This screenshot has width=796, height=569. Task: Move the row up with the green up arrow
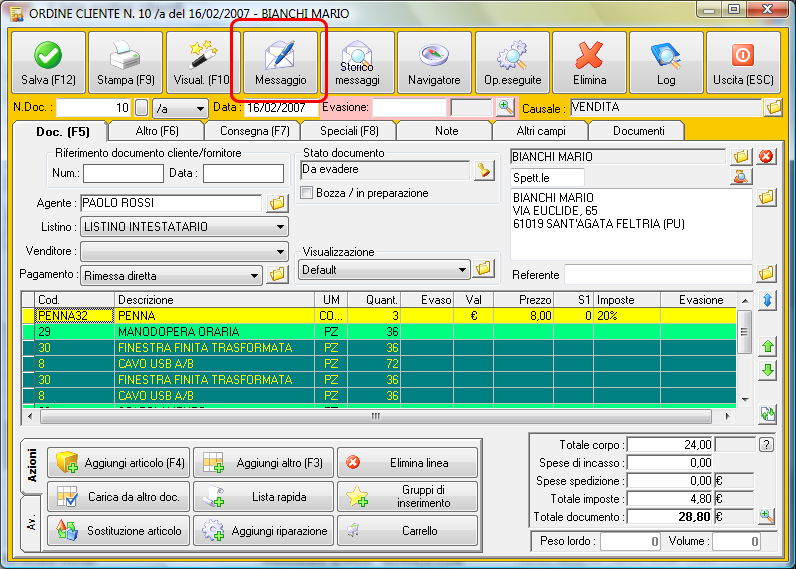(768, 347)
